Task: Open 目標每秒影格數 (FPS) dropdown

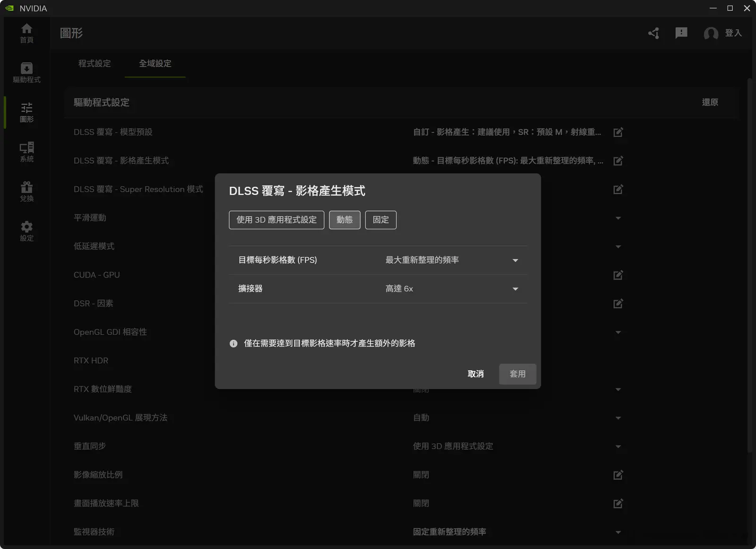Action: [453, 260]
